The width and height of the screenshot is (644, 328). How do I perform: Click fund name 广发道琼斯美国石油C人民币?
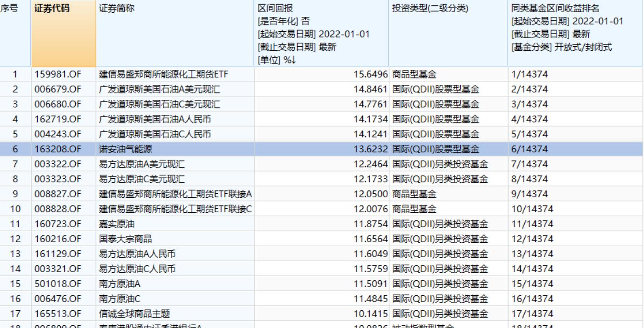[155, 134]
